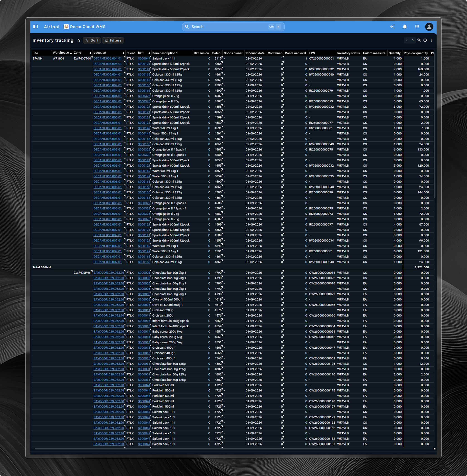Click the table search magnifier icon
The height and width of the screenshot is (476, 467).
coord(419,40)
